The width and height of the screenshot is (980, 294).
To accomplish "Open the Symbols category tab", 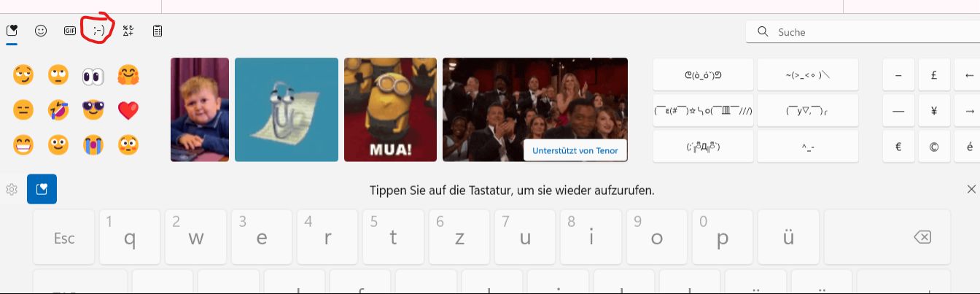I will click(x=128, y=31).
